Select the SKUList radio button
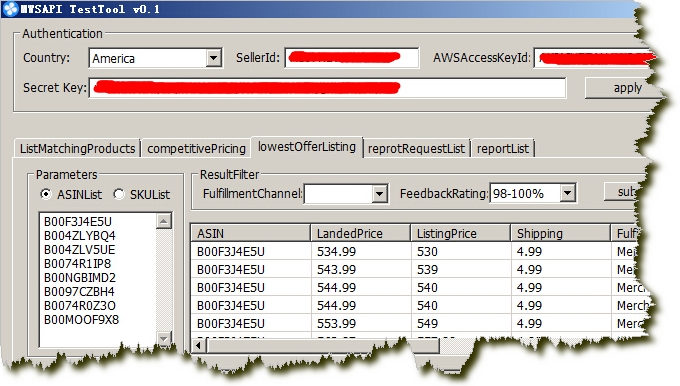The height and width of the screenshot is (386, 680). click(119, 194)
